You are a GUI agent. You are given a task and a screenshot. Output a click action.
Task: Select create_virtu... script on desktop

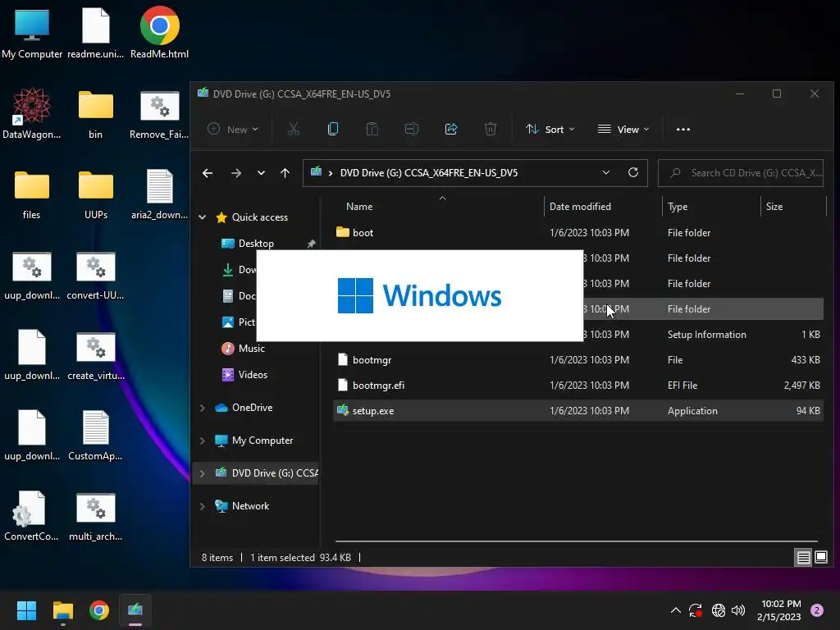[95, 354]
